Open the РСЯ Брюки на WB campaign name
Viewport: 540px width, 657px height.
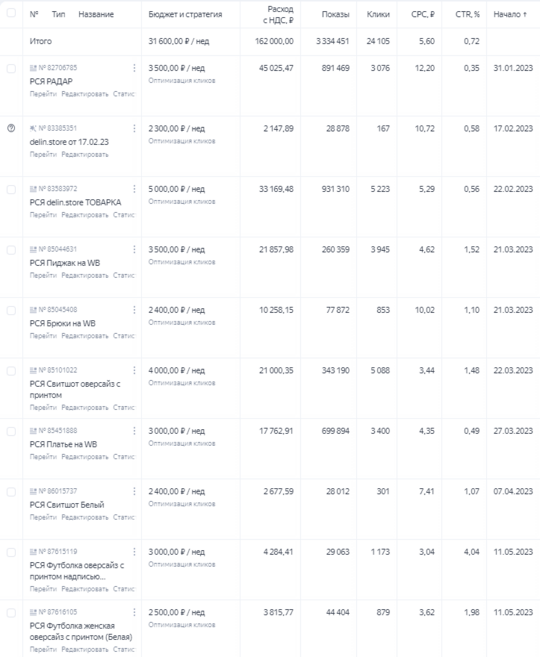pos(62,323)
